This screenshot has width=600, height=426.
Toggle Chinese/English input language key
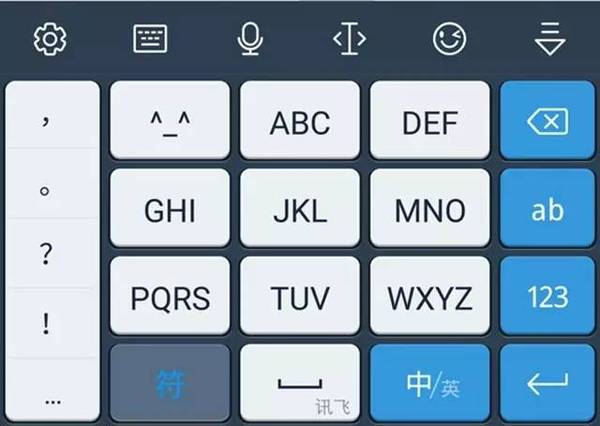[x=430, y=383]
